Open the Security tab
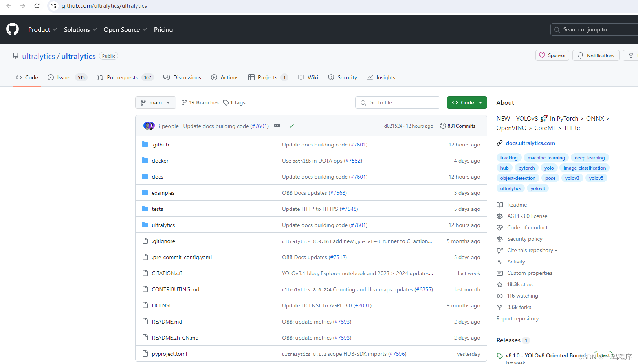 [343, 77]
